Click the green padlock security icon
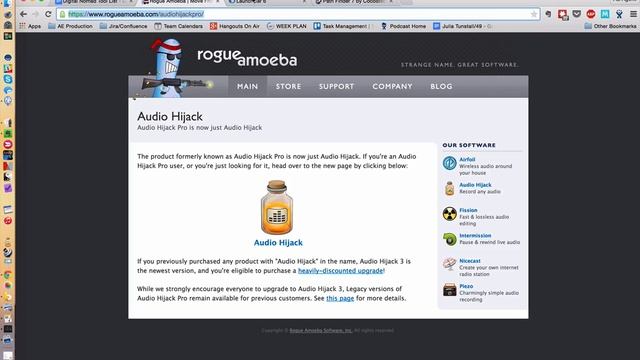 (x=62, y=14)
